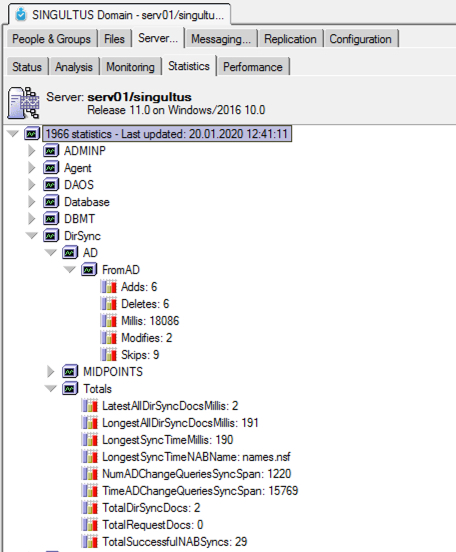Click the ADMINP category icon
This screenshot has width=456, height=552.
click(x=51, y=151)
